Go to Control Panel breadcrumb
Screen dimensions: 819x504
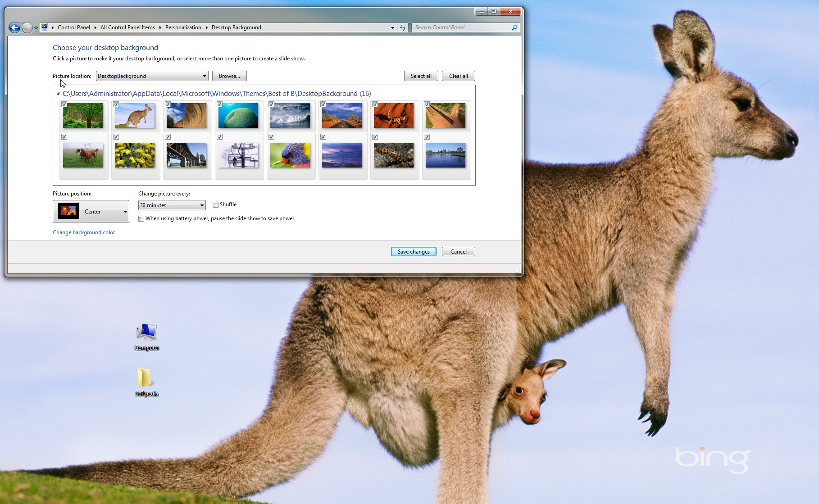click(74, 27)
